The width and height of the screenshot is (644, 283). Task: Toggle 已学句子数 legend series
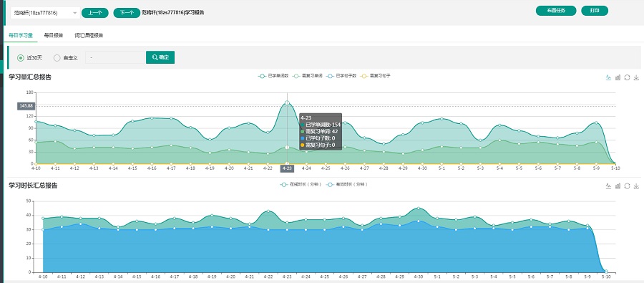point(341,76)
